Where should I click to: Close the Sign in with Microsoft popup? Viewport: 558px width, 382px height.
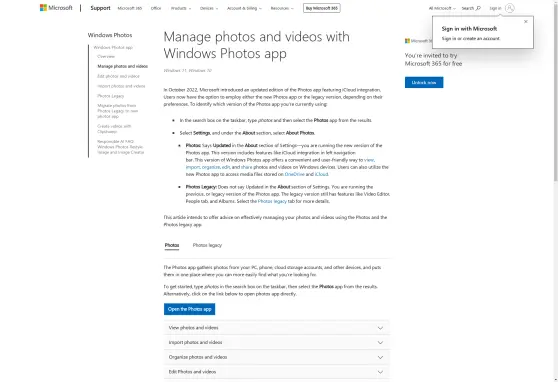(x=526, y=22)
